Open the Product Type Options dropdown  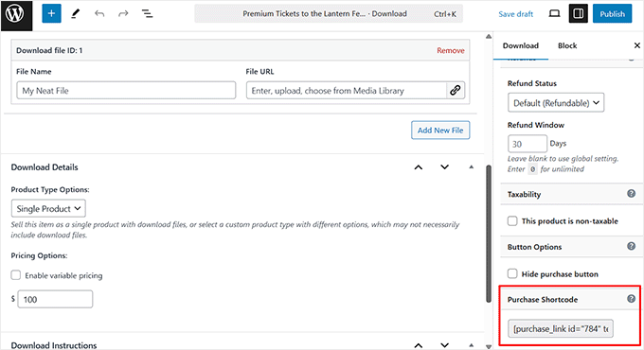click(x=48, y=208)
